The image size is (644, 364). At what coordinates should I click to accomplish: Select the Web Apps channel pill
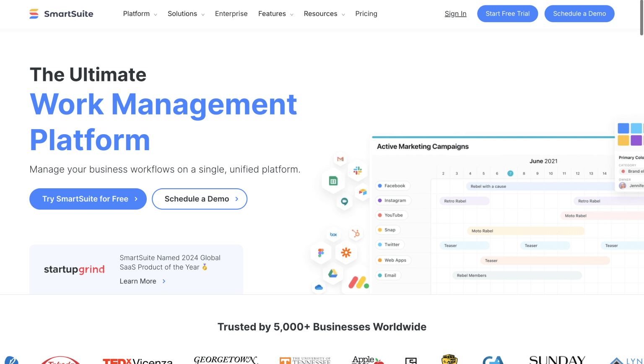click(393, 260)
